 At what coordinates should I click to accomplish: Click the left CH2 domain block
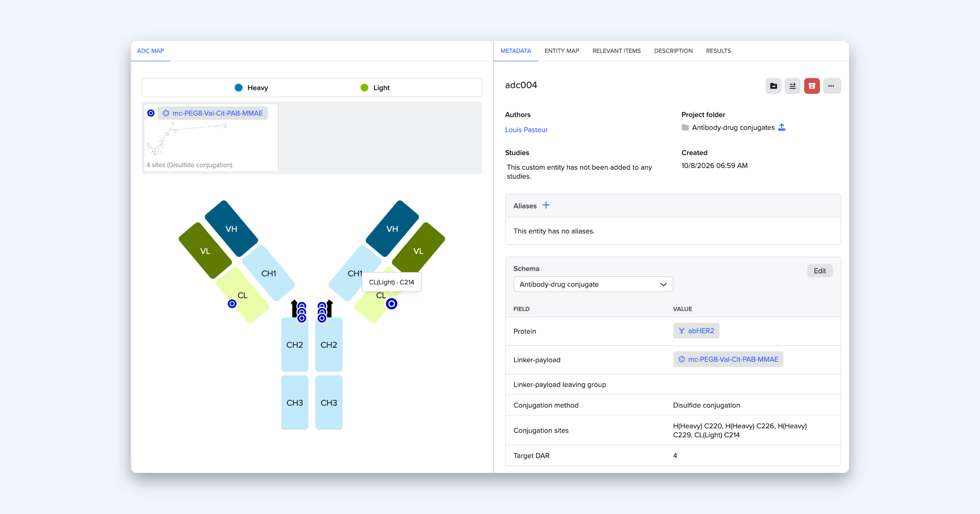coord(294,345)
